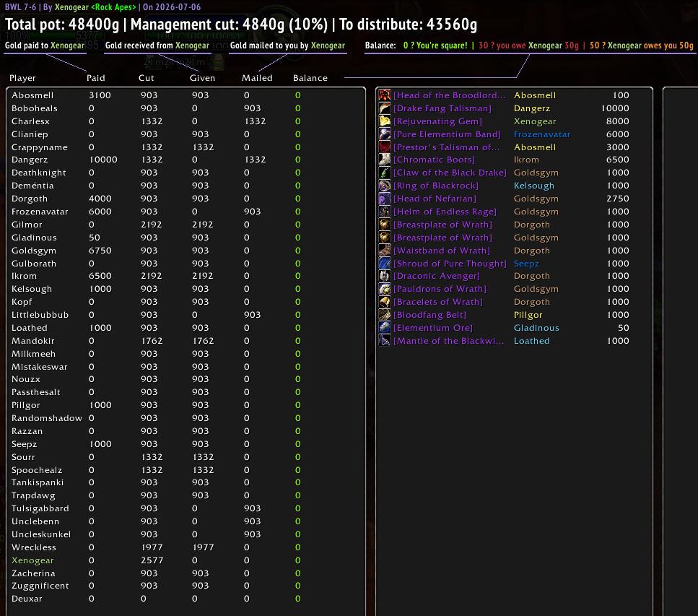
Task: Click the Drake Fang Talisman item icon
Action: pos(385,108)
